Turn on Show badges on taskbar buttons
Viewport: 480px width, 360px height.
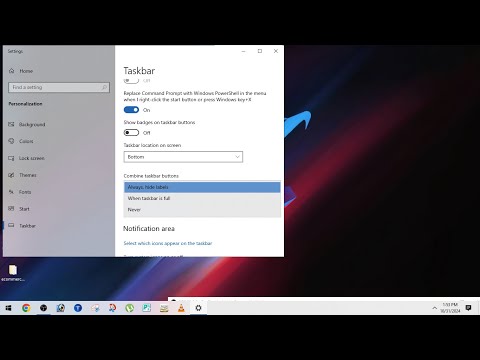(x=131, y=133)
